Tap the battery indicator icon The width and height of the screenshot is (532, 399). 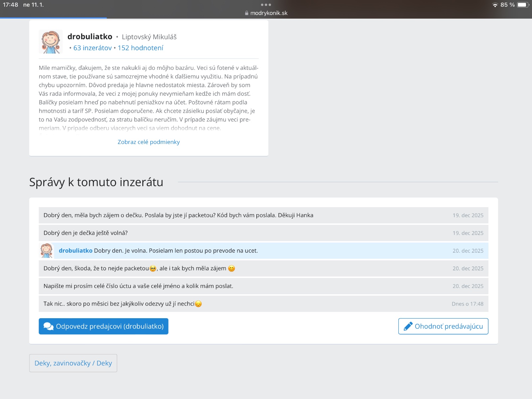coord(522,5)
